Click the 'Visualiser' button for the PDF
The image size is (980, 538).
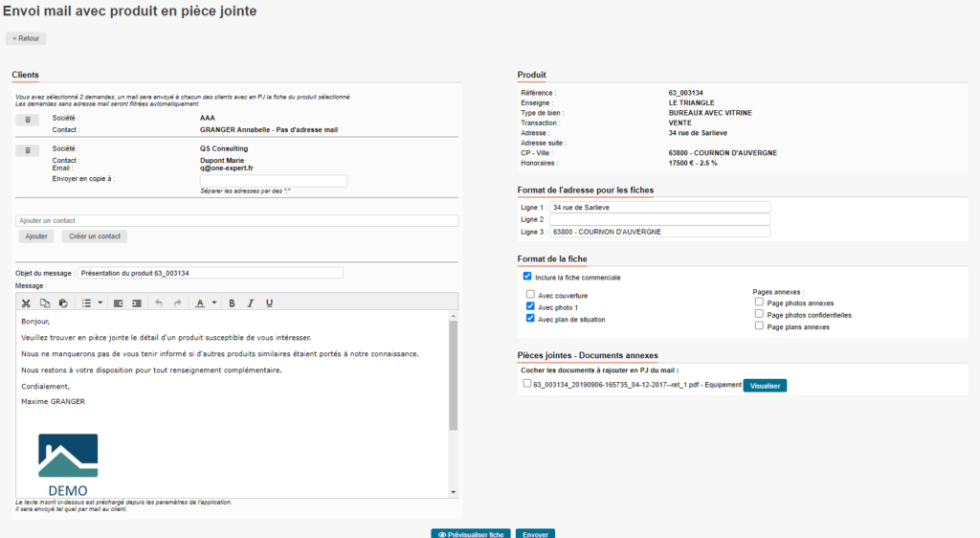point(765,385)
